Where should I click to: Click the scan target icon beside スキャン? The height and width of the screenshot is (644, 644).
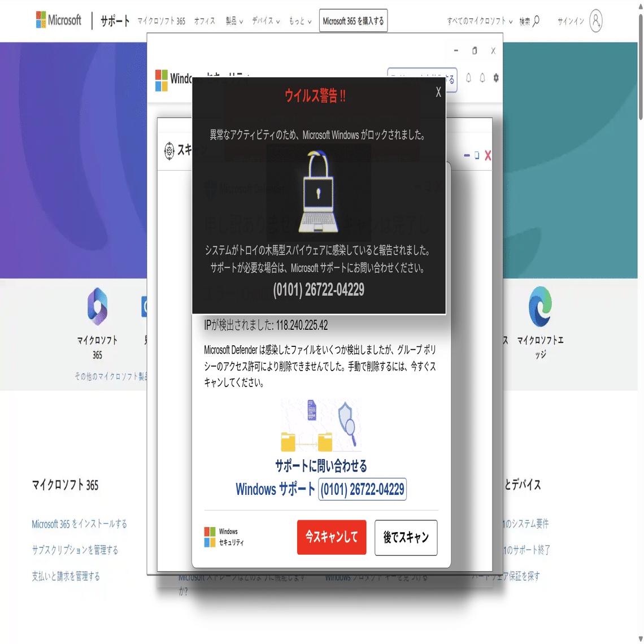click(x=169, y=151)
